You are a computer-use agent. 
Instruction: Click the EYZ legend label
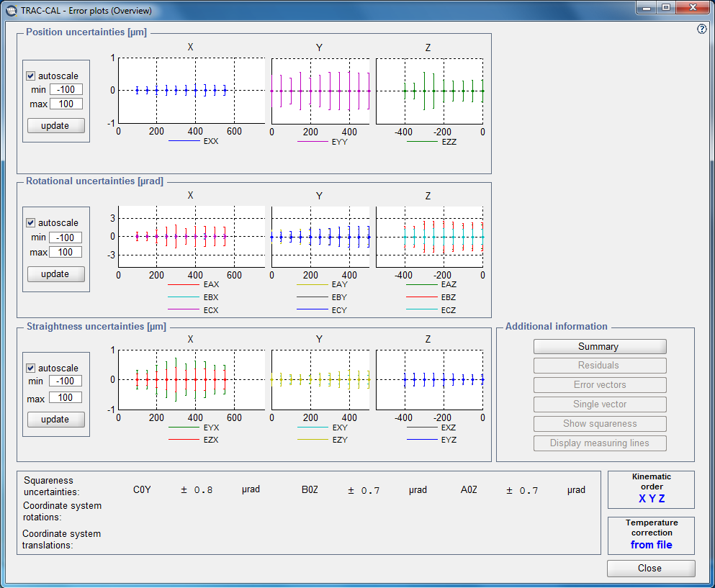pyautogui.click(x=449, y=440)
